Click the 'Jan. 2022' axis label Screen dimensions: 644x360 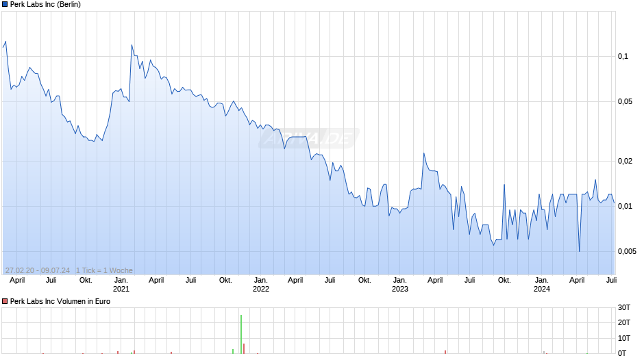coord(260,285)
